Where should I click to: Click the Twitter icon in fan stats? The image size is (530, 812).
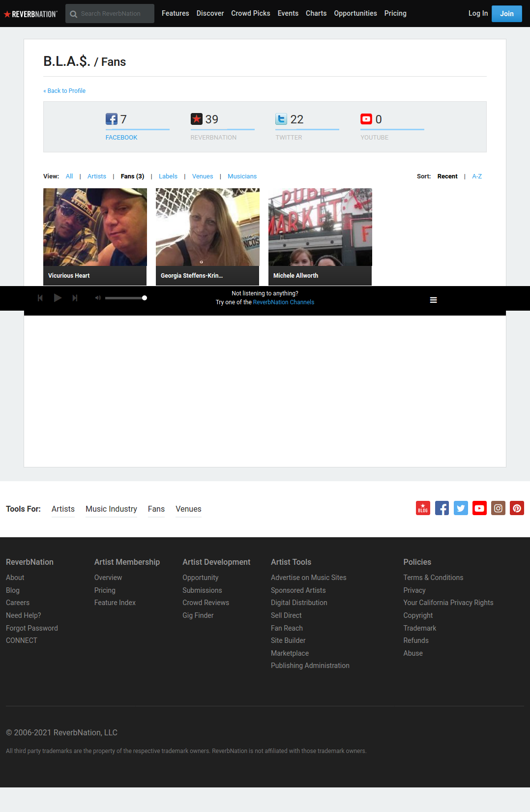coord(281,119)
